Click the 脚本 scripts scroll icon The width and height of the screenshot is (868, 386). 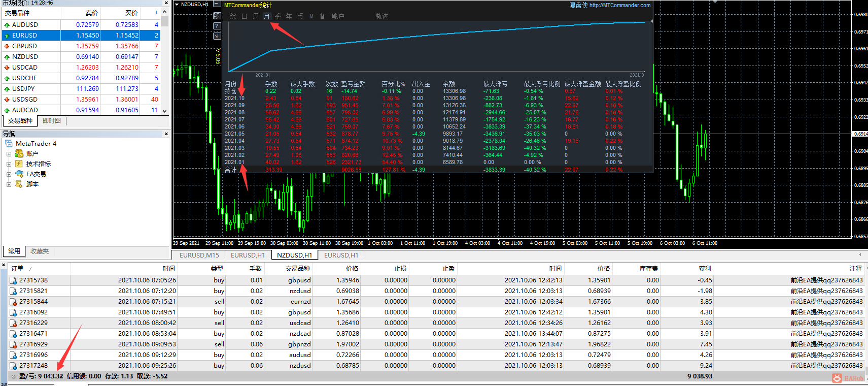(x=19, y=184)
